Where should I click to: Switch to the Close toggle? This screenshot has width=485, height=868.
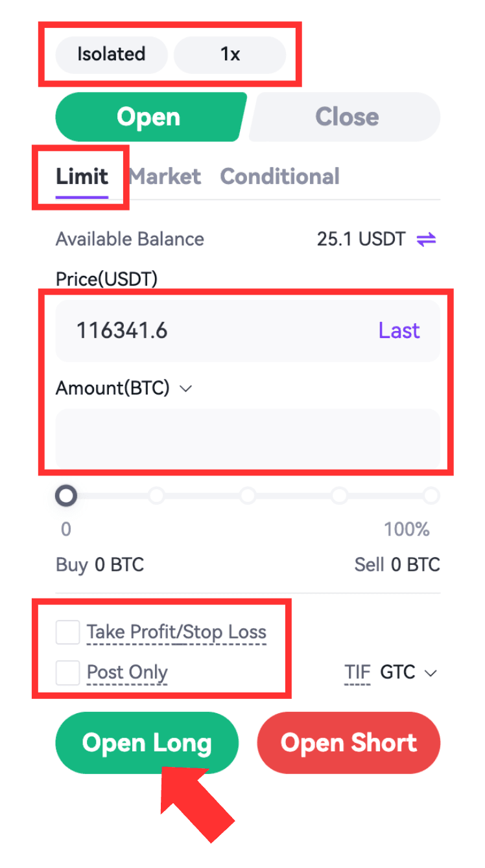(347, 117)
